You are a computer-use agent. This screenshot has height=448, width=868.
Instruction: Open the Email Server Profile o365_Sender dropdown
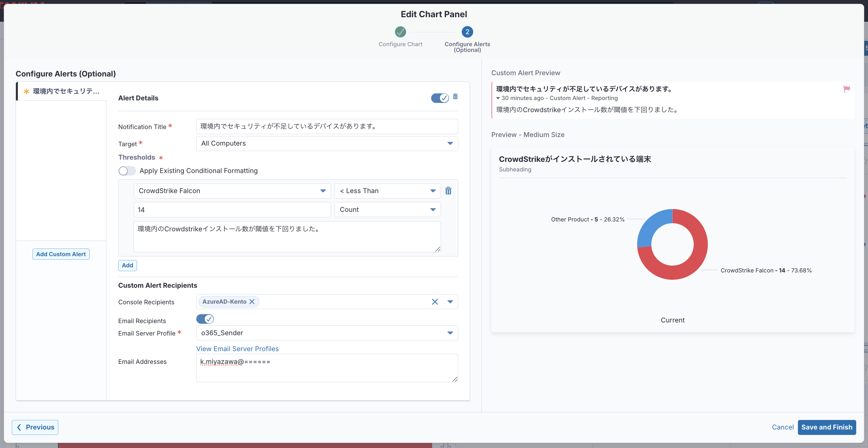pyautogui.click(x=327, y=333)
